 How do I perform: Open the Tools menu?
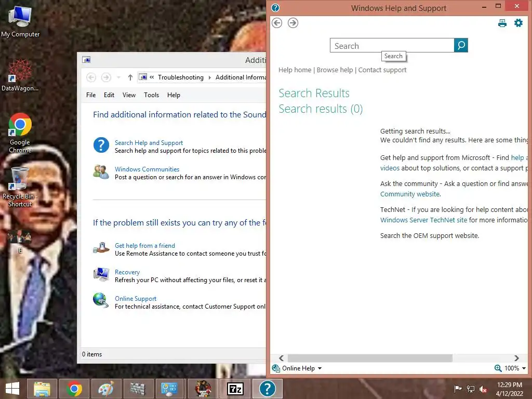click(x=151, y=95)
